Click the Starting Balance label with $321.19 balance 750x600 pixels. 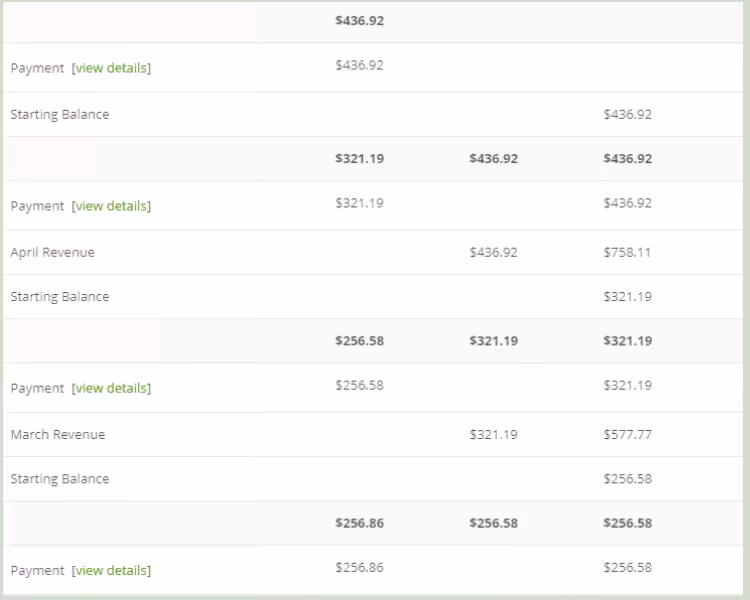tap(59, 296)
